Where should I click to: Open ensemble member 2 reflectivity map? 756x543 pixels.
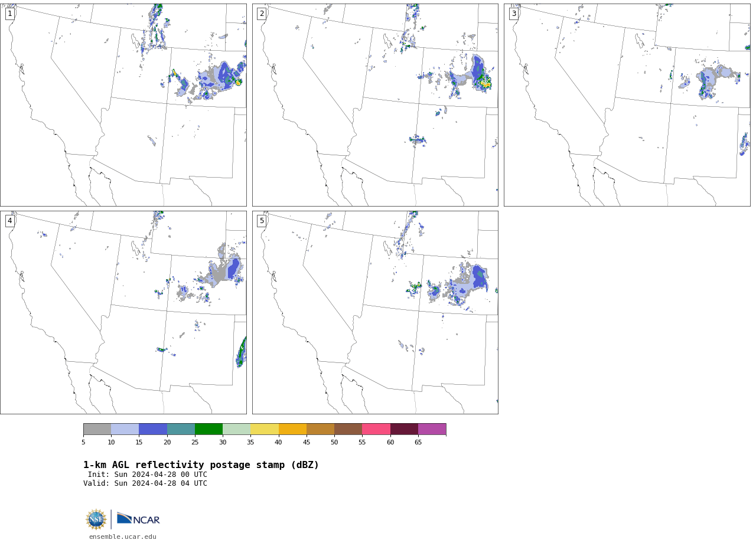pos(375,105)
